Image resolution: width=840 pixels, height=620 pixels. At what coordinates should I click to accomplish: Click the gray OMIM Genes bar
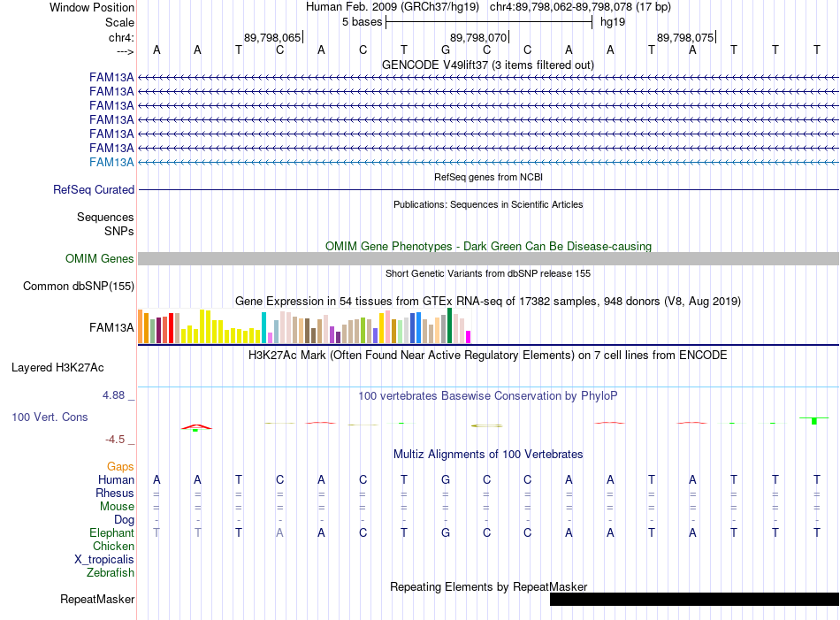click(x=488, y=259)
